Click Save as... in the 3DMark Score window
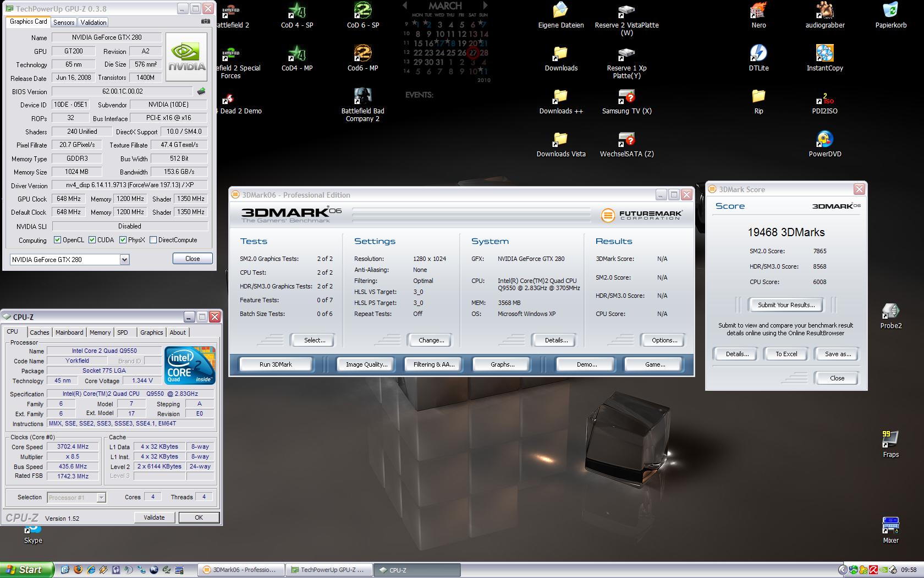Viewport: 924px width, 578px height. click(838, 354)
